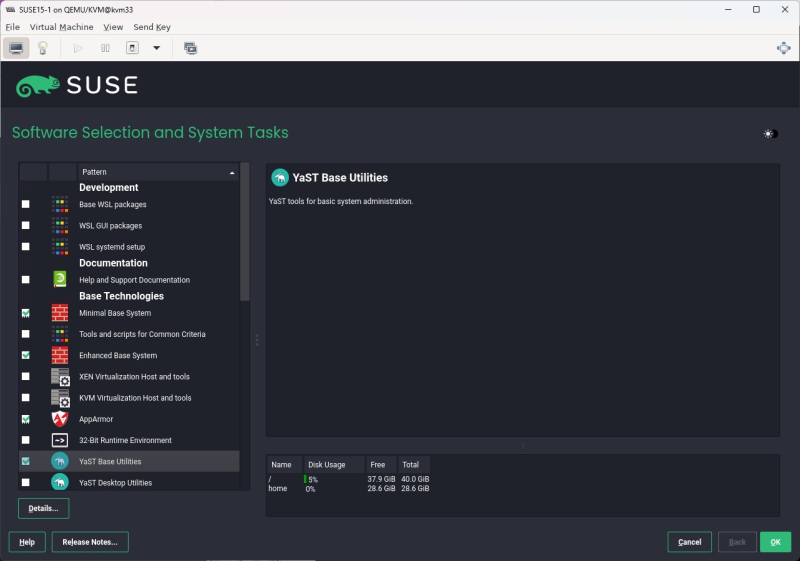The height and width of the screenshot is (561, 800).
Task: Open virtual hardware details lightbulb icon
Action: [x=43, y=48]
